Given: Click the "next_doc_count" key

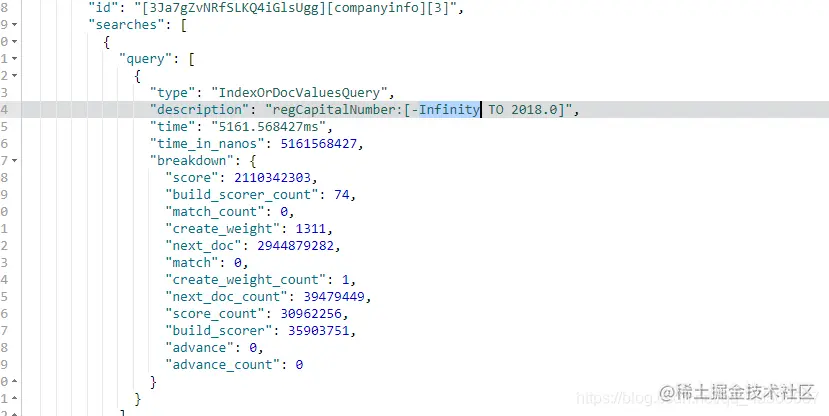Looking at the screenshot, I should tap(226, 297).
